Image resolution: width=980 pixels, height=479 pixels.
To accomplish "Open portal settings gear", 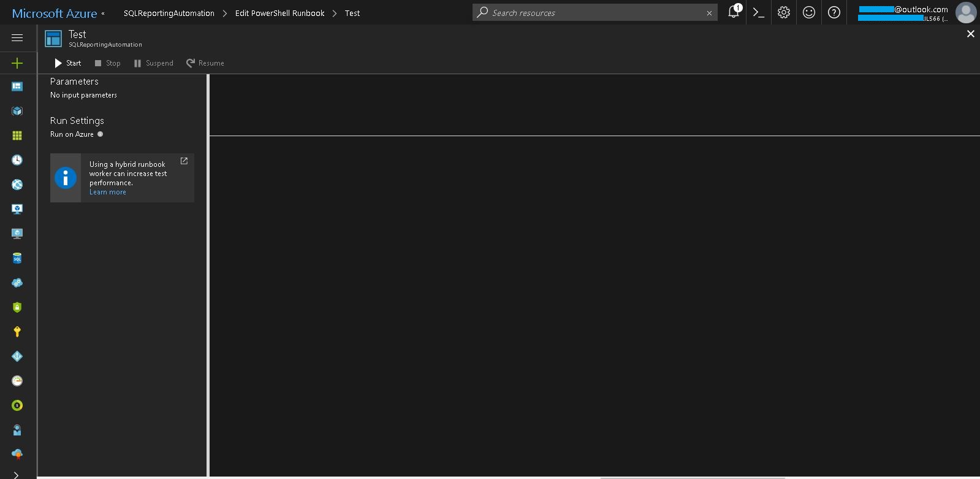I will tap(784, 12).
